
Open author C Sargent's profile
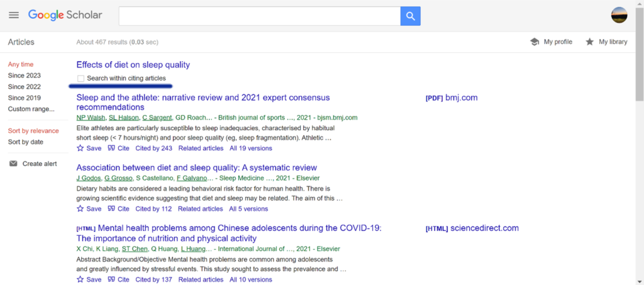(157, 118)
